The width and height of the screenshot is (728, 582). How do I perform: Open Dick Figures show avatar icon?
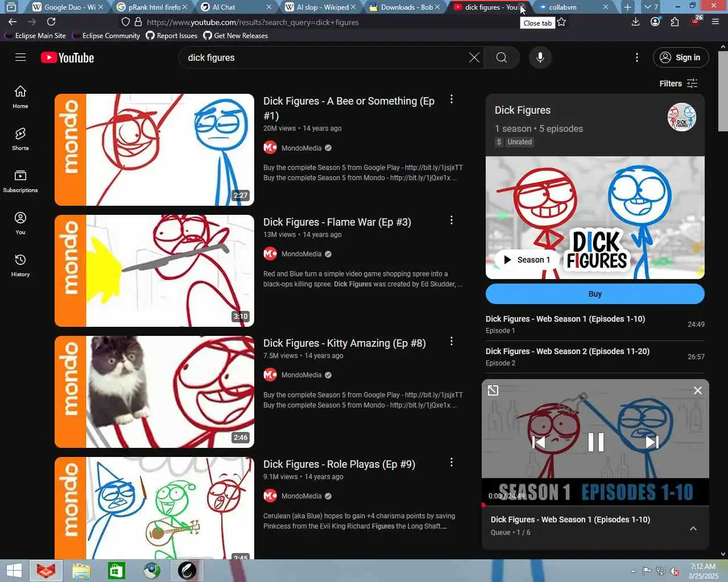[681, 117]
